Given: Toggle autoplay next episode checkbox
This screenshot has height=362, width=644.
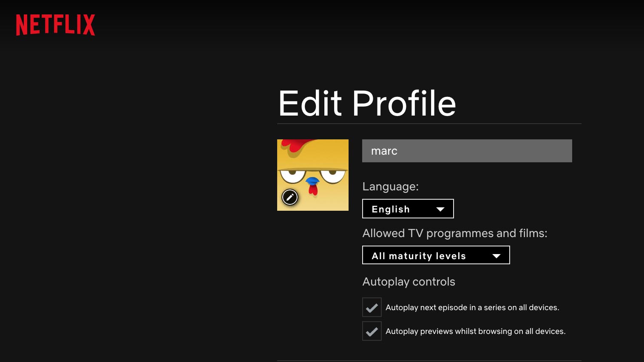Looking at the screenshot, I should (372, 307).
